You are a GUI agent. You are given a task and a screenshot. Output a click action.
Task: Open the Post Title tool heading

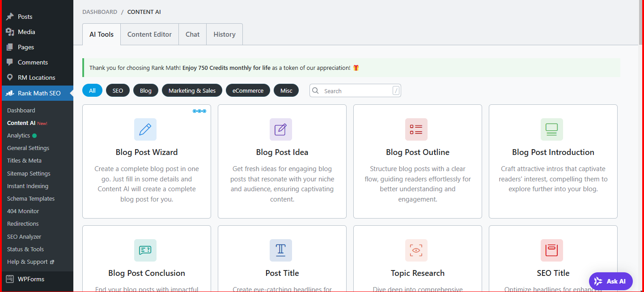282,273
